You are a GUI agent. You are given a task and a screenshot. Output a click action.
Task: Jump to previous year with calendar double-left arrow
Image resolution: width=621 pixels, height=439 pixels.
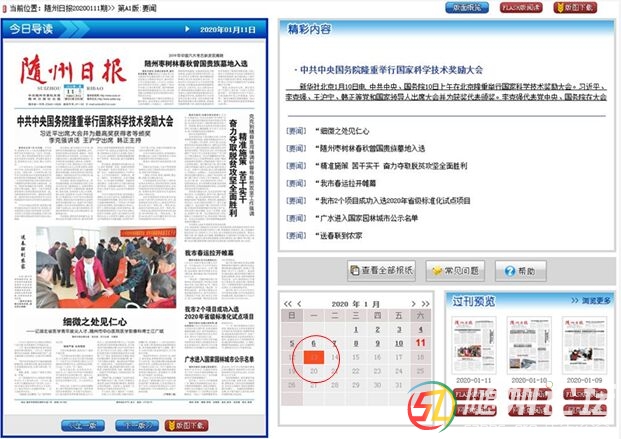pos(289,303)
